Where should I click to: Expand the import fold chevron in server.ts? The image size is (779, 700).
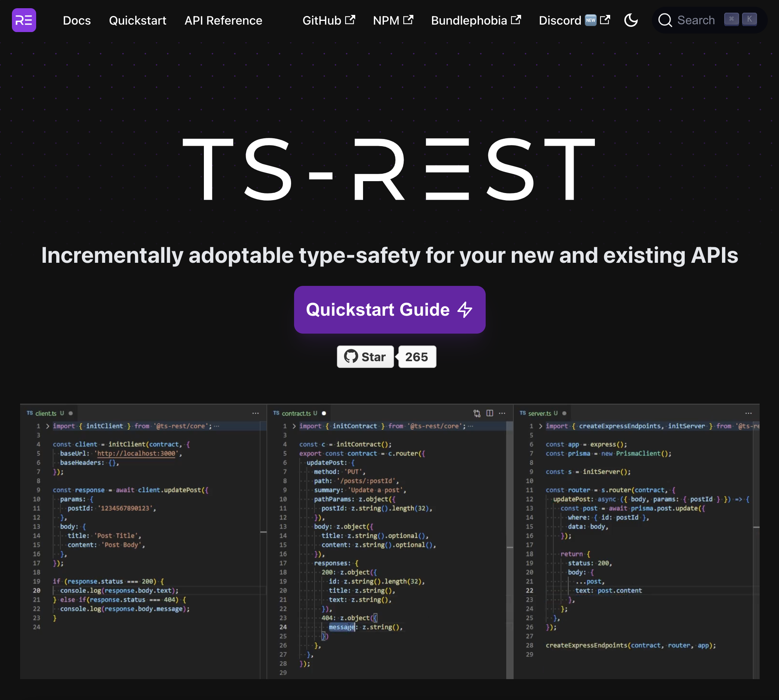pos(540,426)
